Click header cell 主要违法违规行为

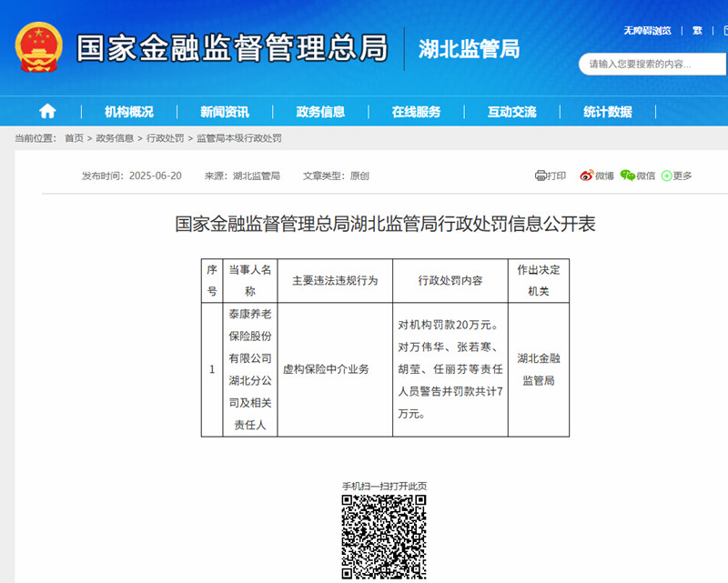pyautogui.click(x=335, y=281)
